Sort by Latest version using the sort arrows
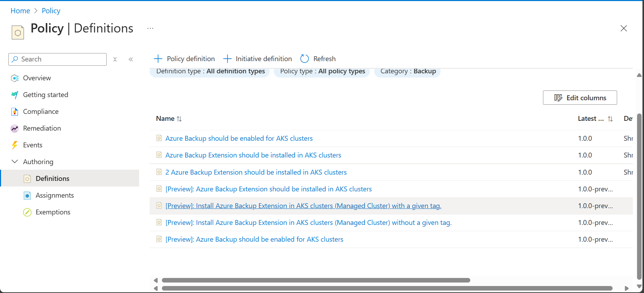This screenshot has height=293, width=644. 610,119
